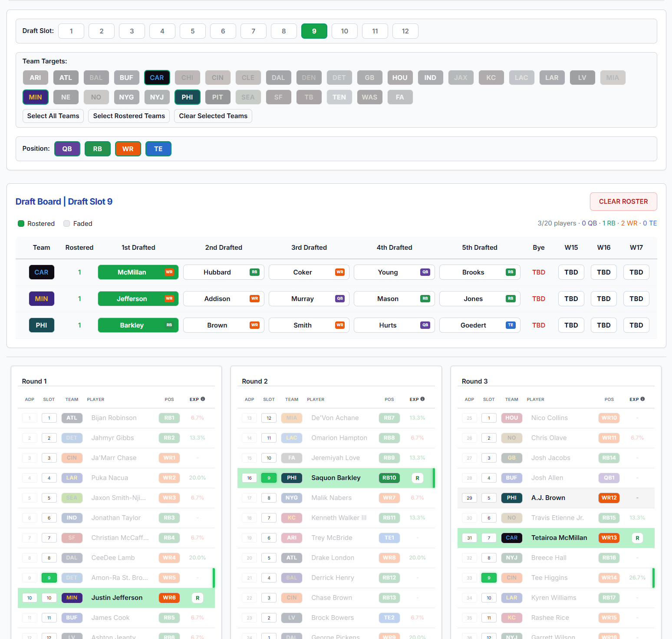Click the MIN team badge in draft board
Image resolution: width=672 pixels, height=639 pixels.
(41, 298)
